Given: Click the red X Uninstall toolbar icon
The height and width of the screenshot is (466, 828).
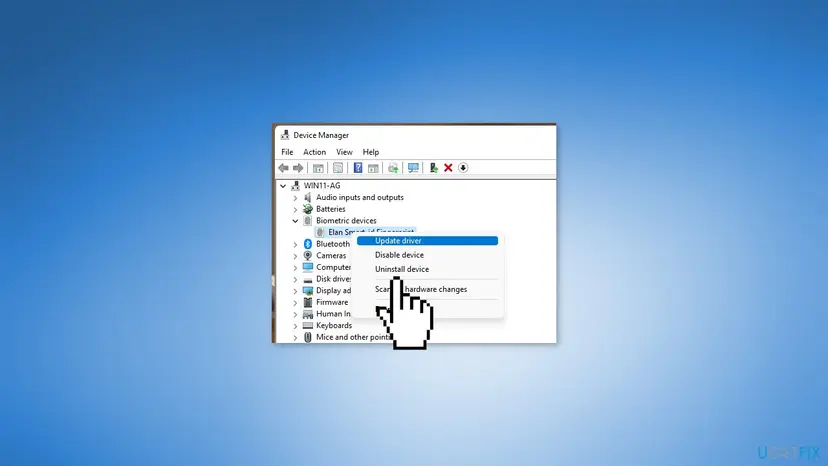Looking at the screenshot, I should tap(448, 168).
